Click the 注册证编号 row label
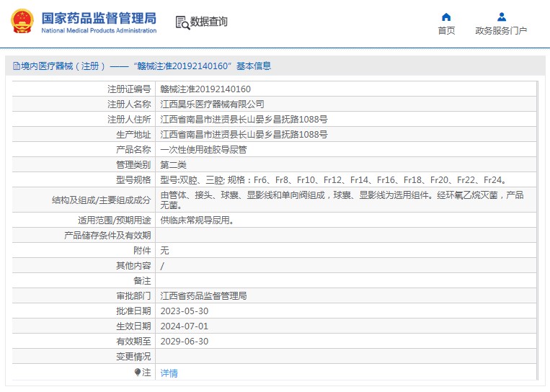 tap(129, 89)
